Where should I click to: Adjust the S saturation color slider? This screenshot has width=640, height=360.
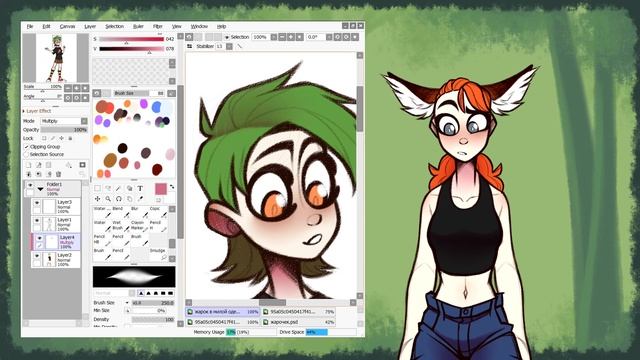point(131,39)
